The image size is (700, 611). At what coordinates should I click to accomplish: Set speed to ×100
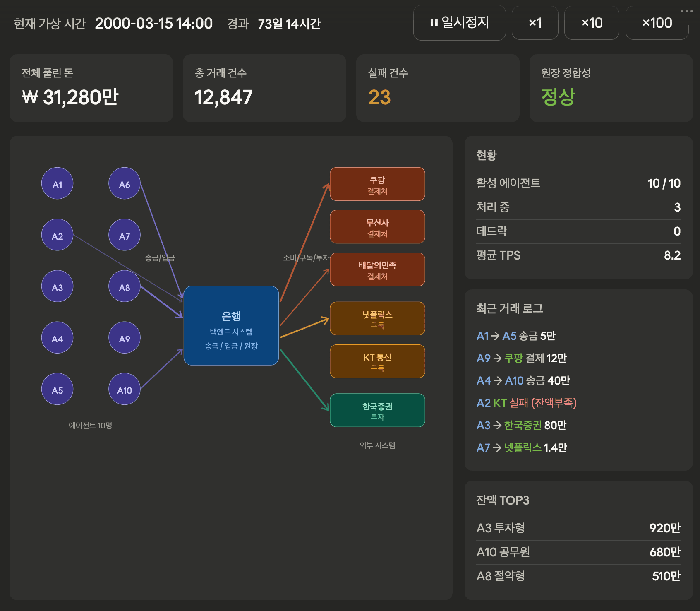pyautogui.click(x=657, y=23)
